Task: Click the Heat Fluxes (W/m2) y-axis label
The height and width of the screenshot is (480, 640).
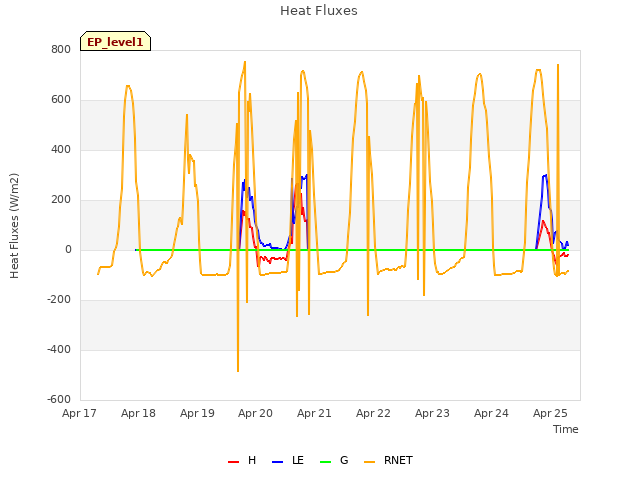Action: click(x=14, y=226)
